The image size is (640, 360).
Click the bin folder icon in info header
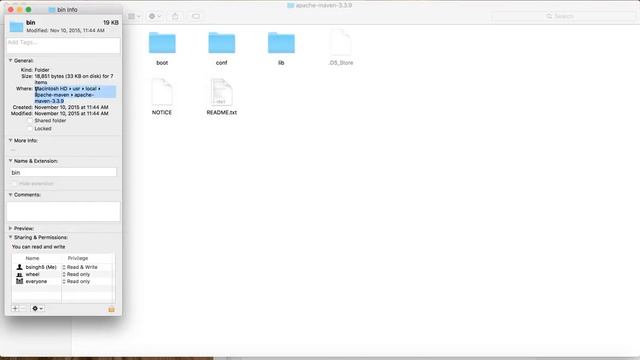pos(16,27)
